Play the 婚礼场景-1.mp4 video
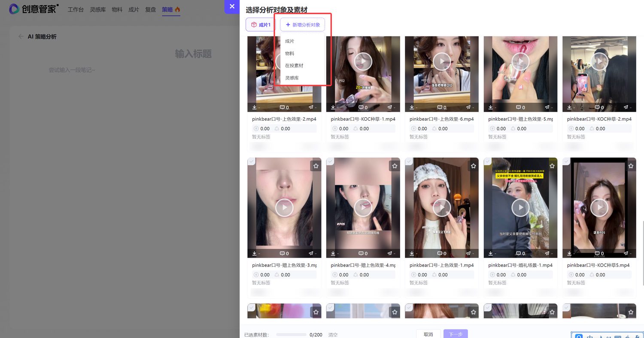The height and width of the screenshot is (338, 644). coord(521,207)
